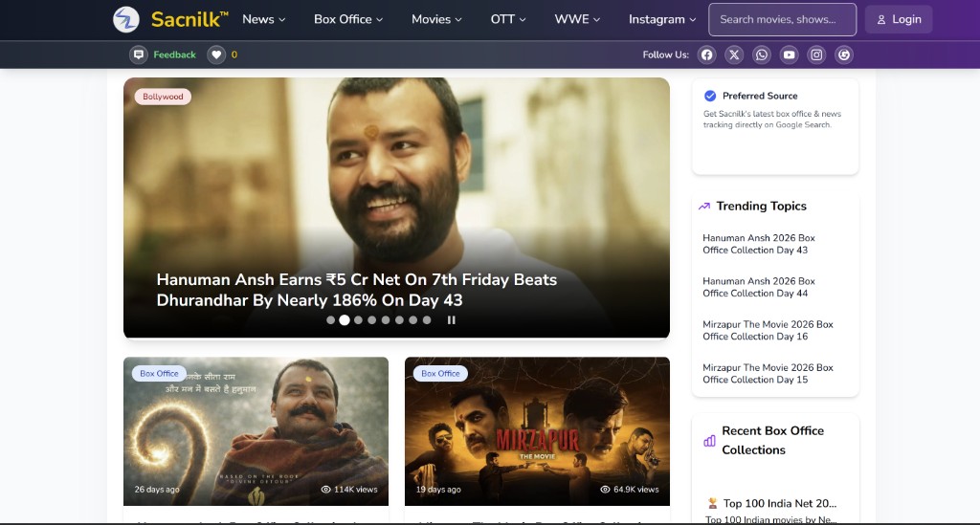The image size is (980, 525).
Task: Open the Mirzapur The Movie article thumbnail
Action: tap(537, 431)
